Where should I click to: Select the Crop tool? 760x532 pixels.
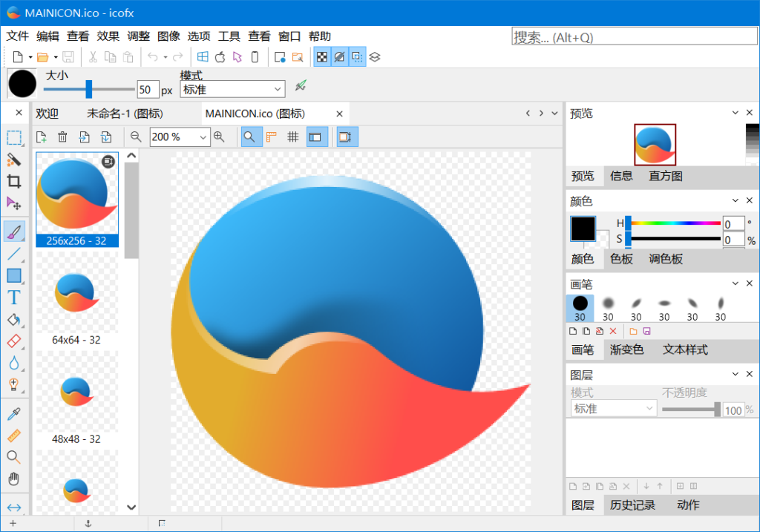pos(13,181)
